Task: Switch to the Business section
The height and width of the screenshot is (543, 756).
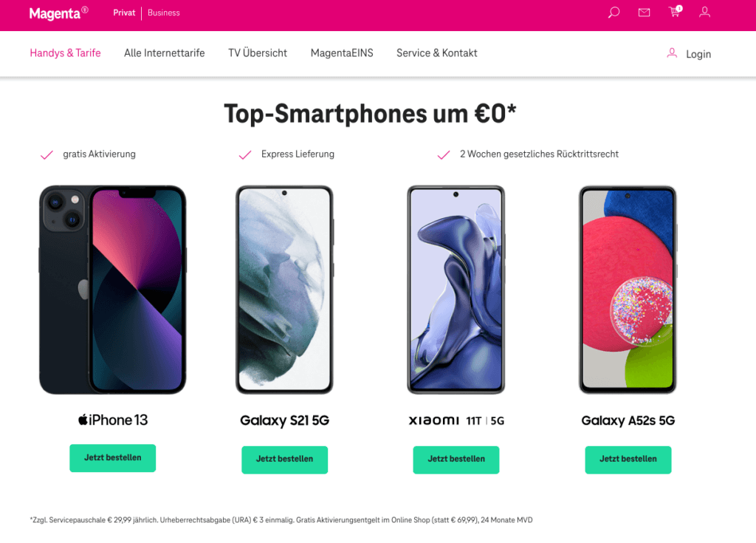Action: point(163,13)
